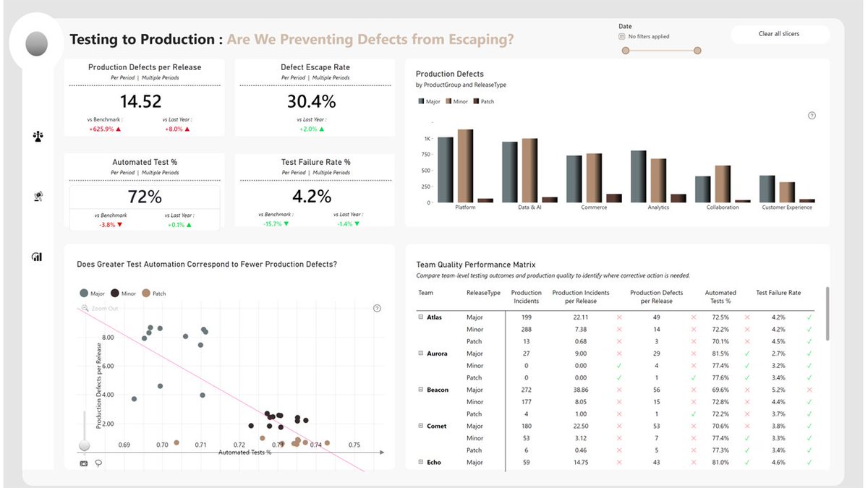Viewport: 868px width, 488px height.
Task: Click the Date filter icon
Action: [622, 36]
